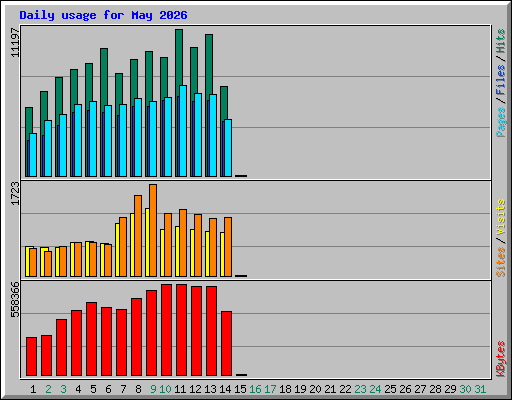The width and height of the screenshot is (512, 400).
Task: Click the red 'KBytes' legend label
Action: click(x=501, y=359)
